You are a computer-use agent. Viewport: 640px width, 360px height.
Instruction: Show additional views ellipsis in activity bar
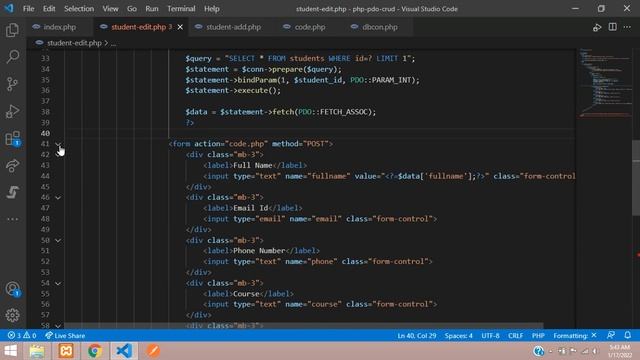tap(12, 219)
